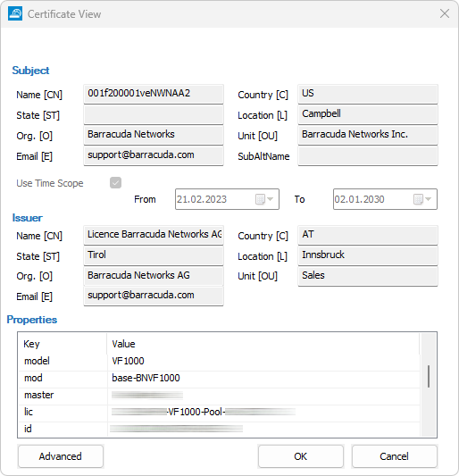Click the Use Time Scope label
This screenshot has width=459, height=476.
(50, 183)
